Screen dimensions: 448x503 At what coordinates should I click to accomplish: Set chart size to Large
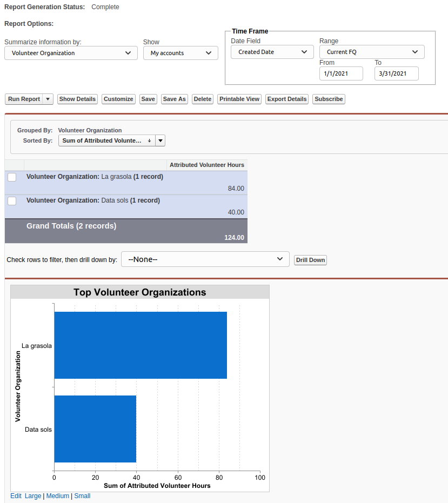(33, 496)
